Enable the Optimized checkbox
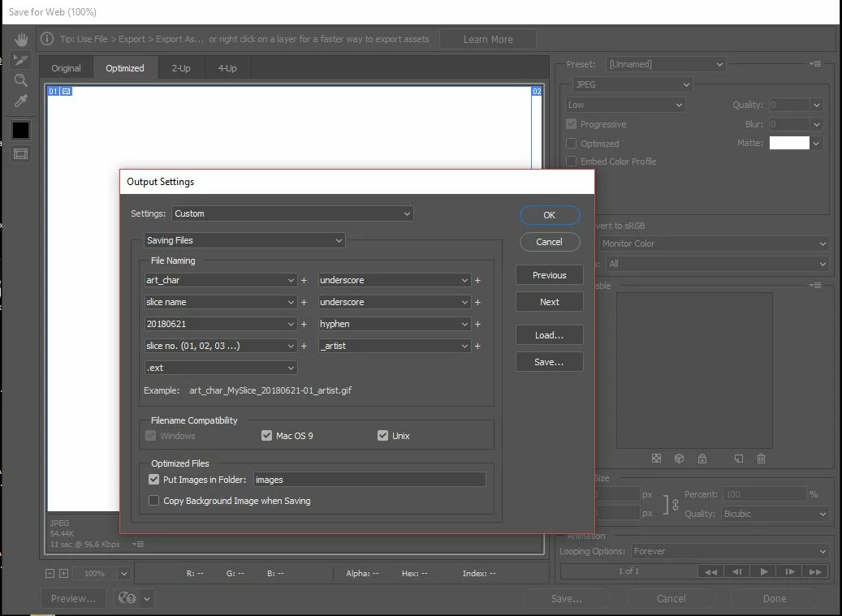Viewport: 842px width, 616px height. 572,144
